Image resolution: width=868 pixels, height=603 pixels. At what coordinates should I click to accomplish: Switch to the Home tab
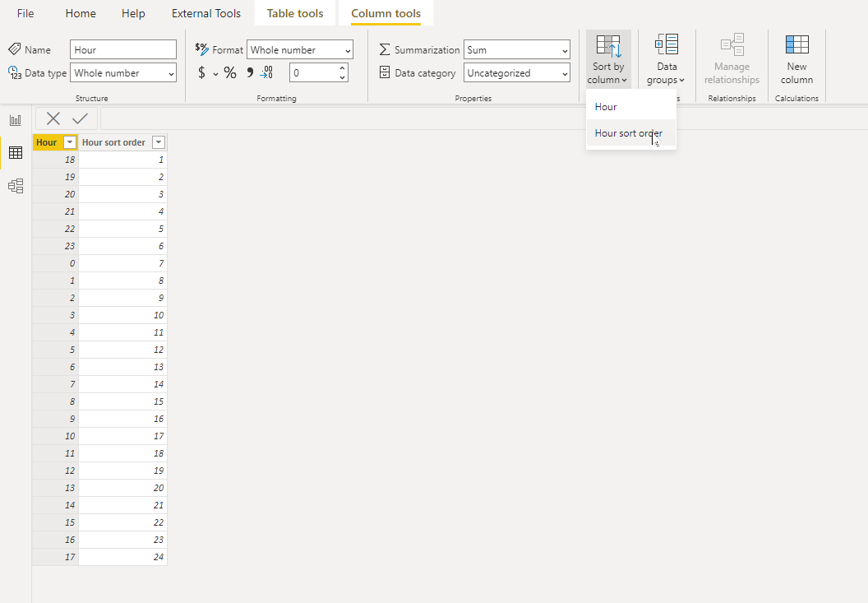[x=81, y=13]
